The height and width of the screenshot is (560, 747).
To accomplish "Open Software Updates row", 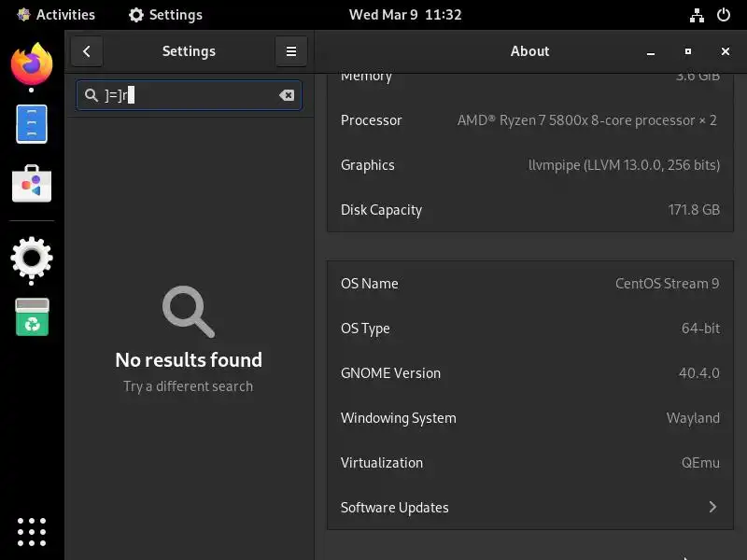I will [529, 507].
